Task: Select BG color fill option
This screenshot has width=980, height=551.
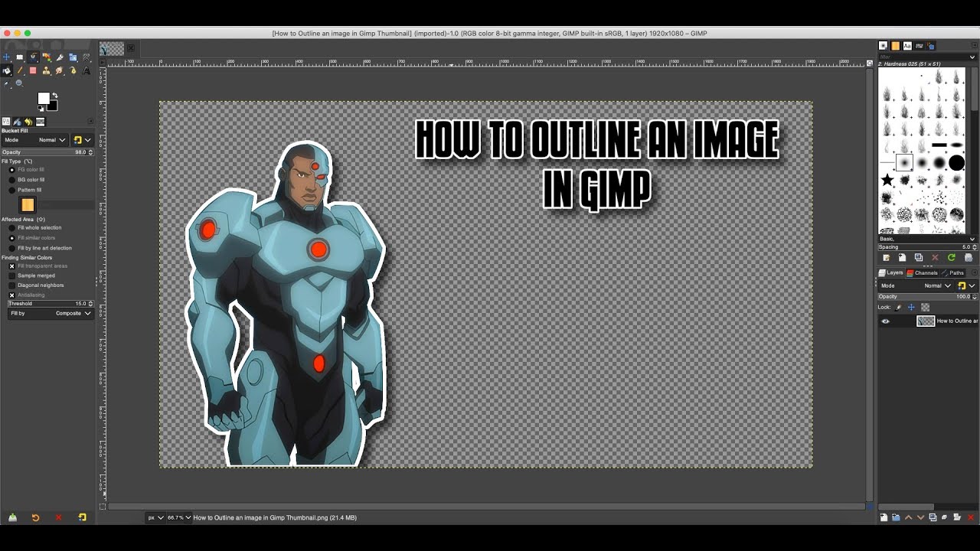Action: coord(11,180)
